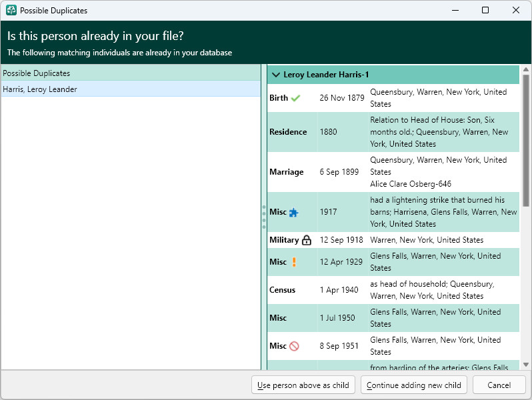Image resolution: width=532 pixels, height=400 pixels.
Task: Click 'Use person above as child' button
Action: point(303,385)
